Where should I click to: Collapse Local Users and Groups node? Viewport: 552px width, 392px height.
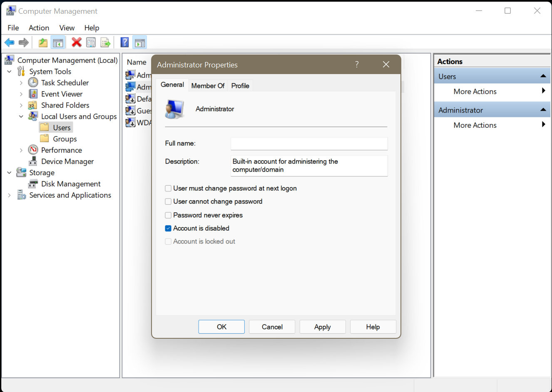tap(21, 117)
